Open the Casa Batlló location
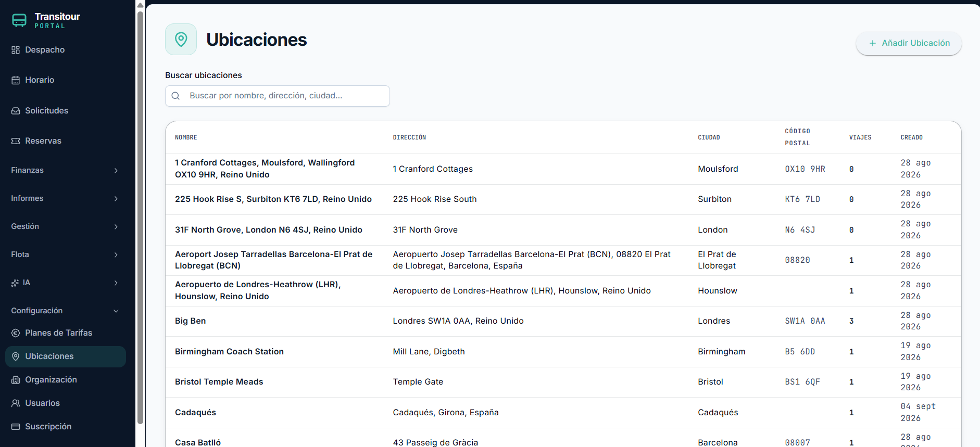The image size is (980, 447). coord(563,438)
